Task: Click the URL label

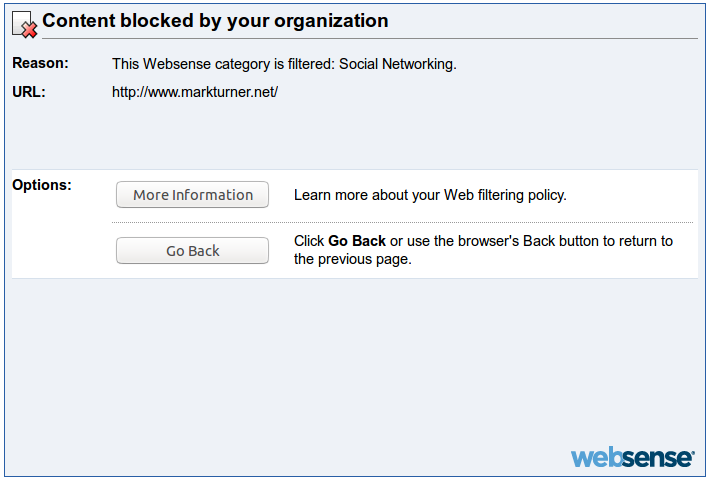Action: pyautogui.click(x=29, y=92)
